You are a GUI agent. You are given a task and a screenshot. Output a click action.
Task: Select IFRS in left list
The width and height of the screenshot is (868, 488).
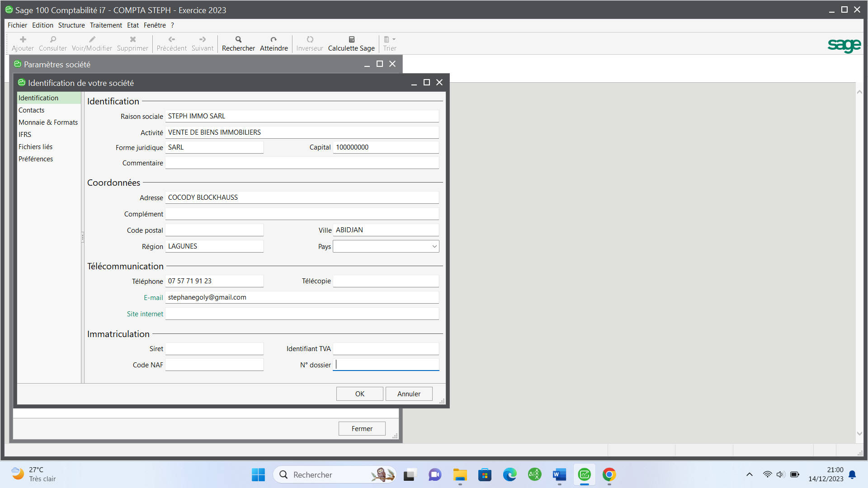49,135
